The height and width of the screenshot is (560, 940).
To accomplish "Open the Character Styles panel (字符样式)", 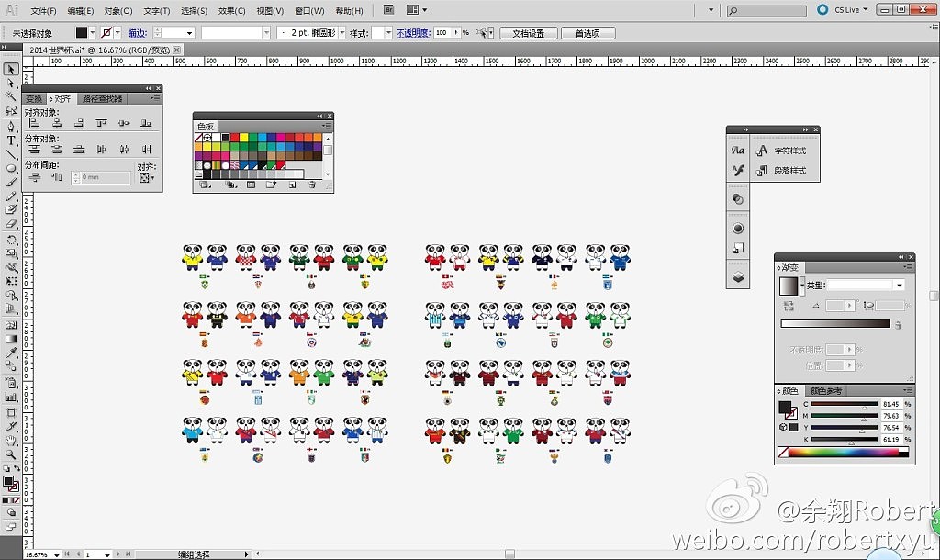I will (x=789, y=151).
